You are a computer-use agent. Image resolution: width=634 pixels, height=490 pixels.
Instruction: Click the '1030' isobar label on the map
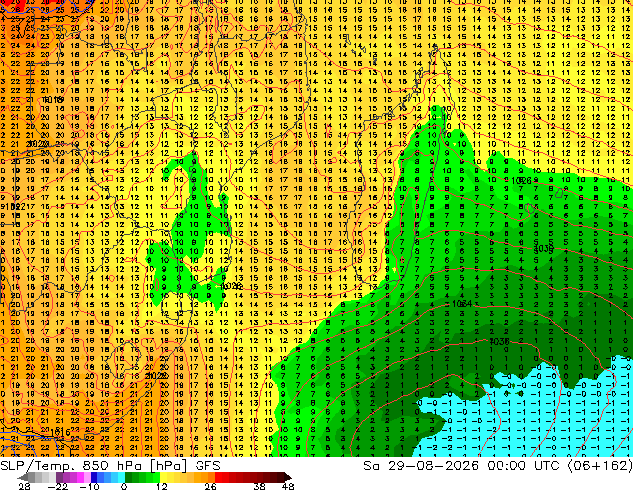[544, 248]
